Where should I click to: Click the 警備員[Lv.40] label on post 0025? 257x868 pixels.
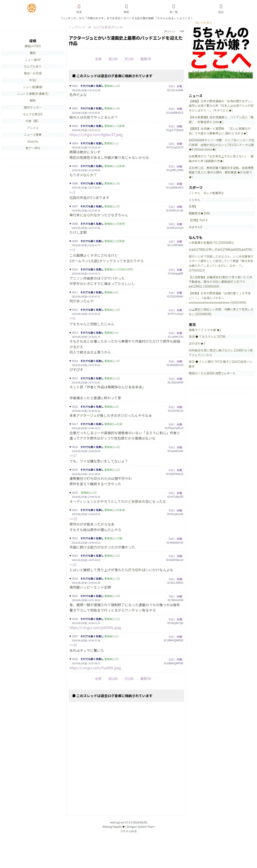point(112,596)
